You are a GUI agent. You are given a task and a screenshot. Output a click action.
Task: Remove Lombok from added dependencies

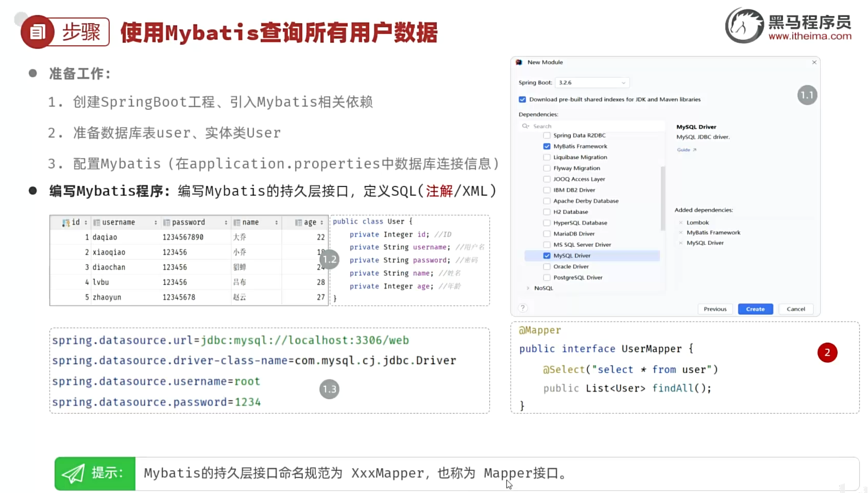click(x=680, y=223)
